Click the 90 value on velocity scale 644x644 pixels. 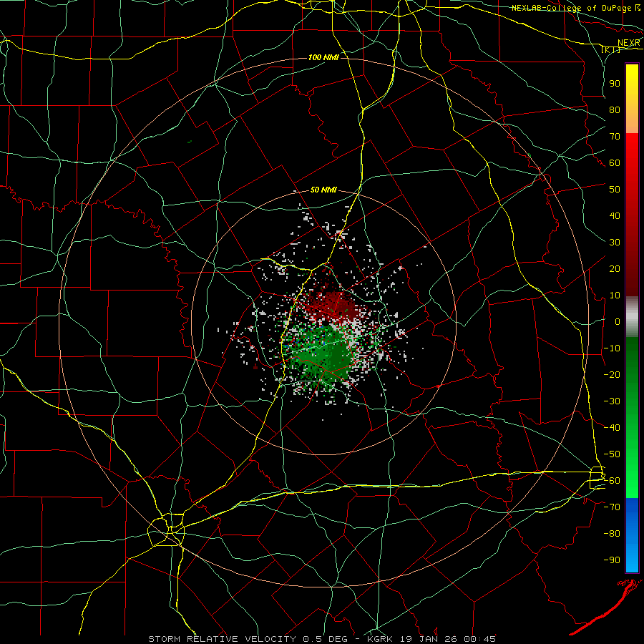click(x=615, y=84)
